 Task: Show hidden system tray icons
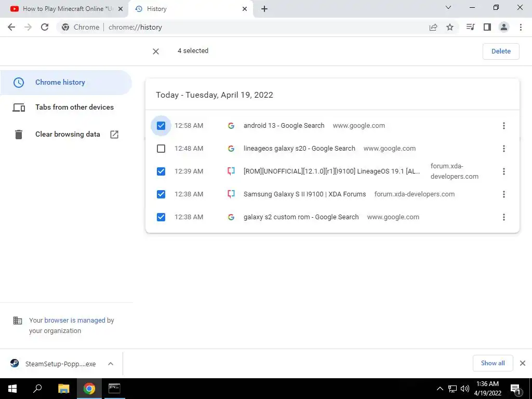(440, 389)
